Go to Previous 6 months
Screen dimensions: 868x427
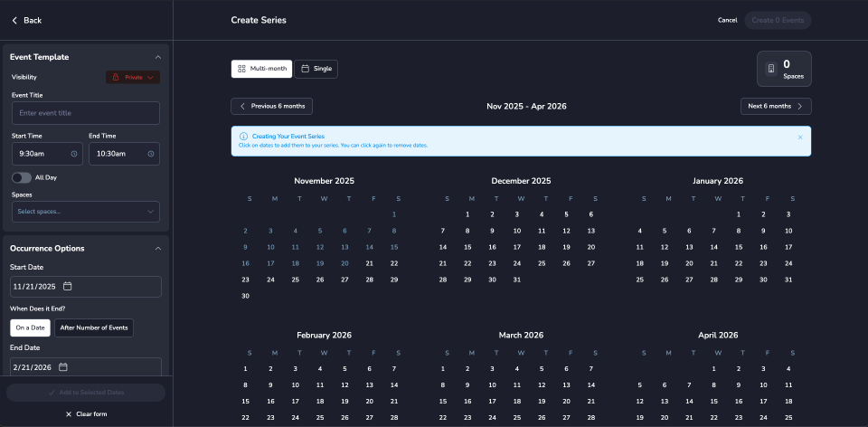pyautogui.click(x=272, y=107)
